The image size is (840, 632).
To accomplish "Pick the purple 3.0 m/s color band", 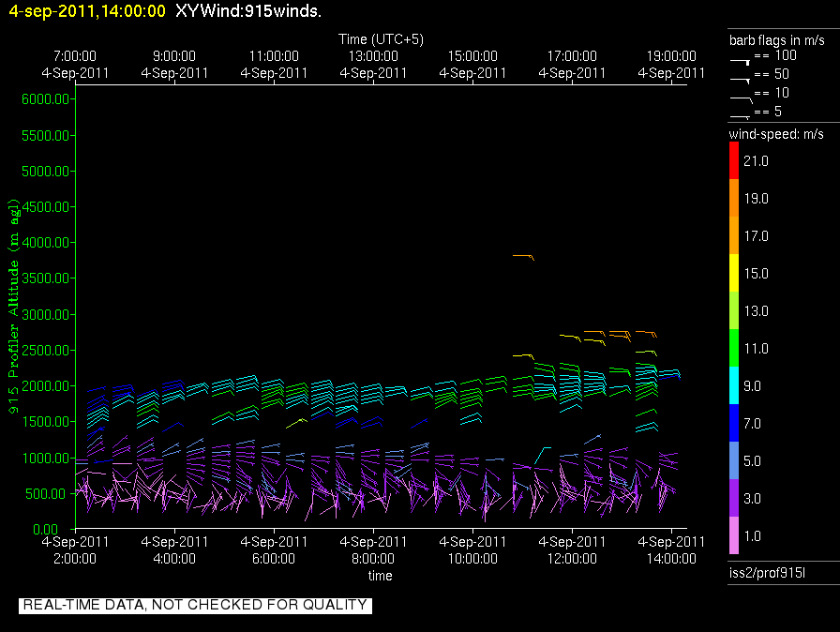I will pos(734,498).
